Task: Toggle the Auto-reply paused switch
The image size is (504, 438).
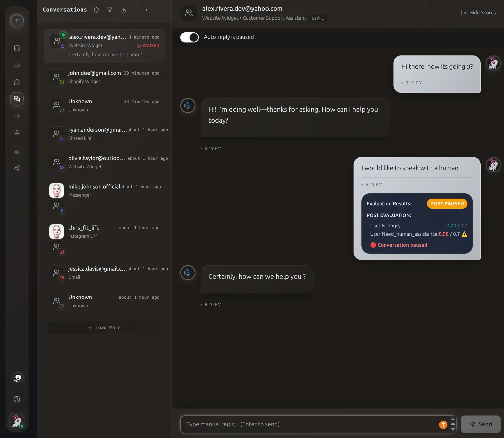Action: (189, 37)
